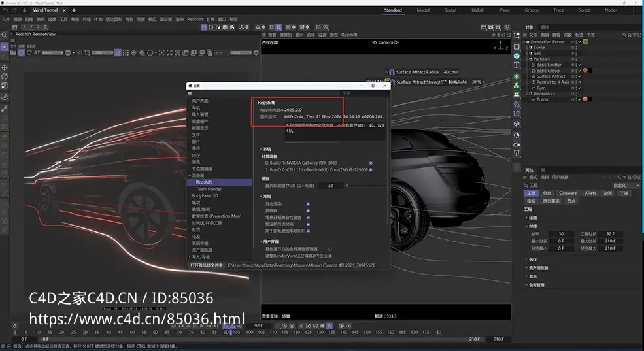Click the hamburger menu in settings dialog
The width and height of the screenshot is (644, 351).
pyautogui.click(x=190, y=93)
